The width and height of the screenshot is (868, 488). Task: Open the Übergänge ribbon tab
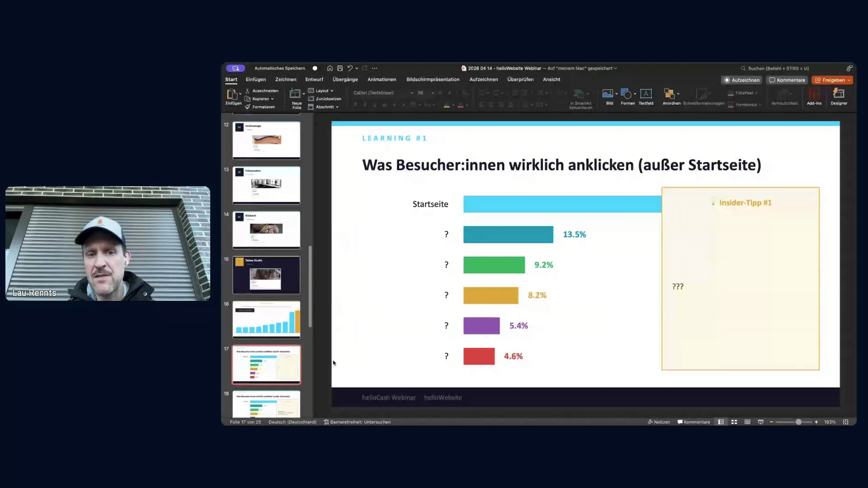click(345, 80)
